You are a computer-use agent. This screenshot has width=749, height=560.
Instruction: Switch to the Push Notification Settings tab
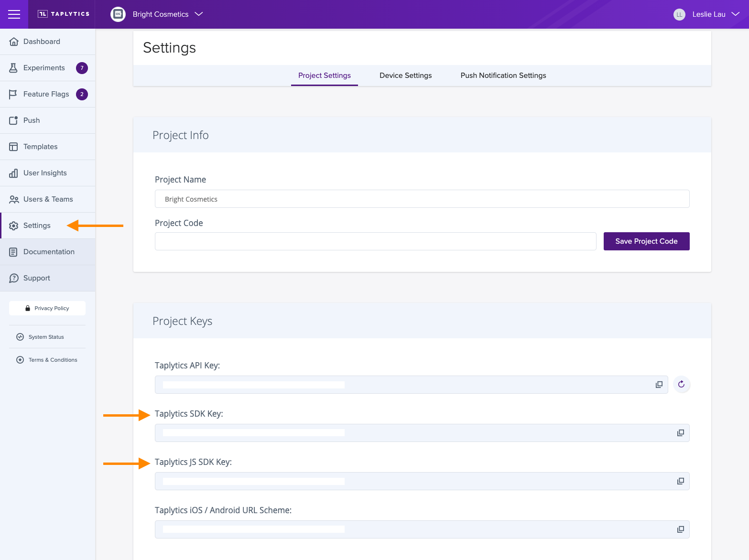tap(503, 75)
